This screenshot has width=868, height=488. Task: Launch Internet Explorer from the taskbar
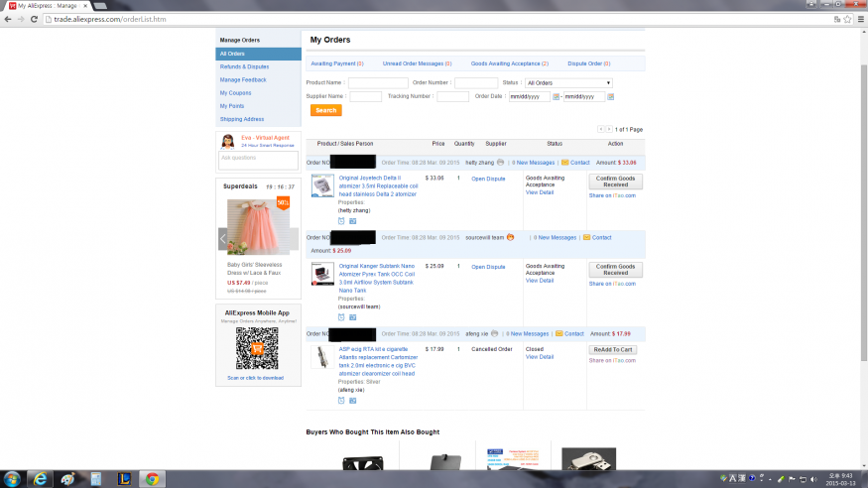click(x=40, y=479)
